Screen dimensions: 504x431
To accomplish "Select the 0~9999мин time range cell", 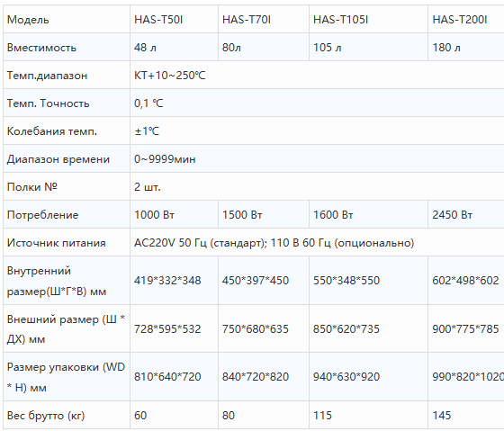I will click(317, 159).
